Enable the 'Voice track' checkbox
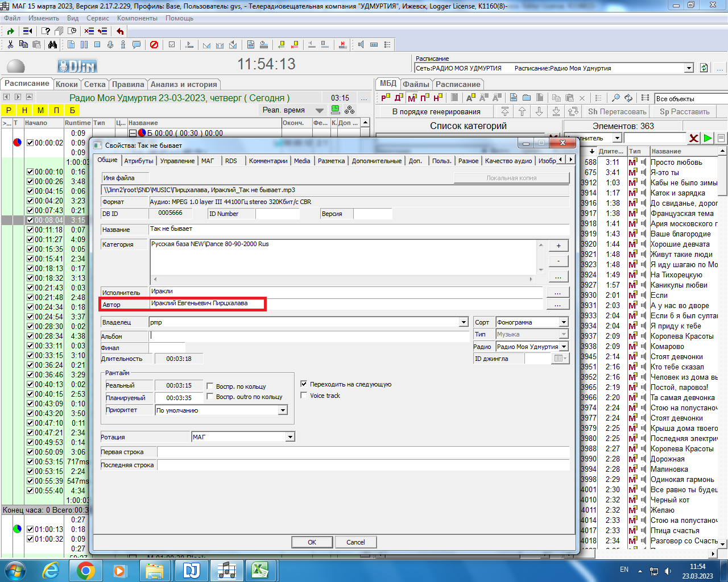 click(x=304, y=395)
